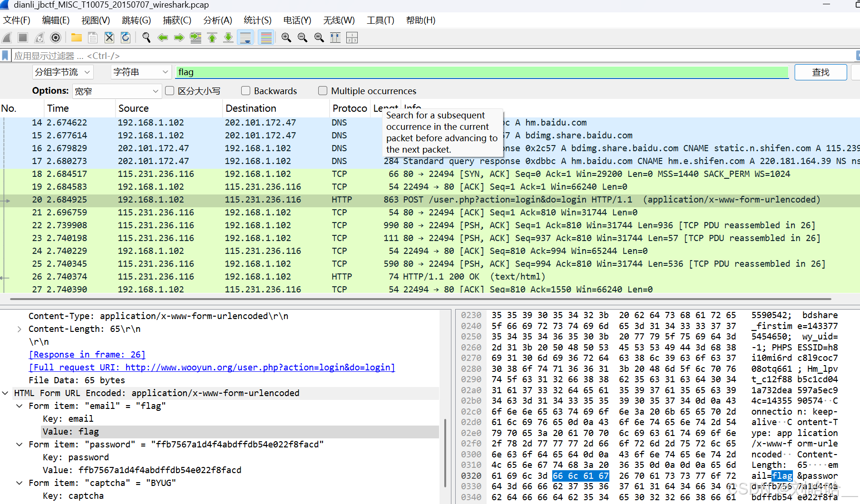
Task: Open the 统计(S) menu
Action: click(257, 20)
